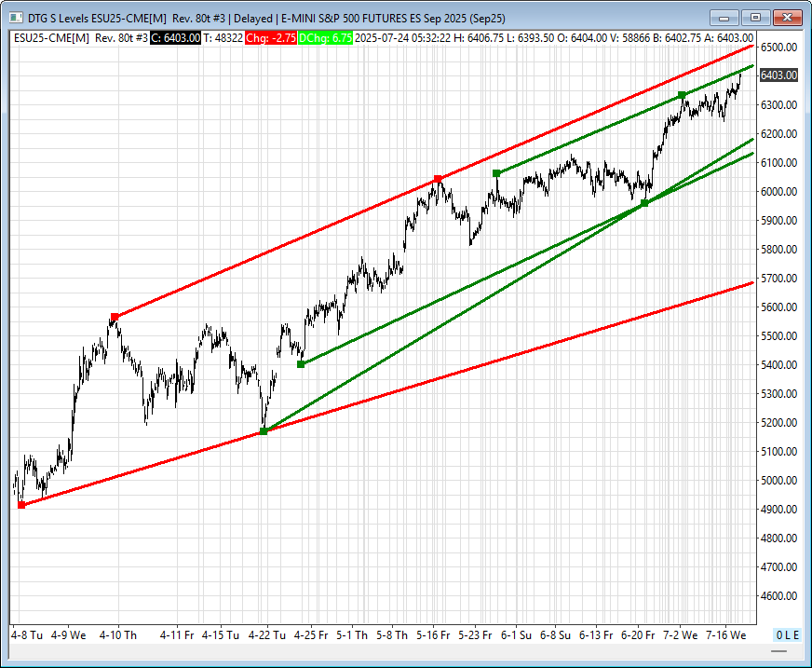Click the 5-23 Fr date label

point(474,635)
